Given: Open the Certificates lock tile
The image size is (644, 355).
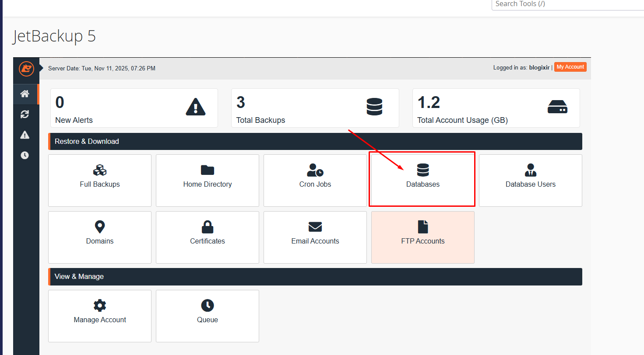Looking at the screenshot, I should [x=208, y=237].
